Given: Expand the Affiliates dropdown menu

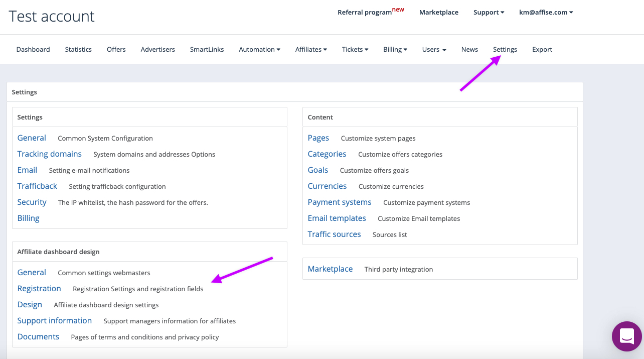Looking at the screenshot, I should 311,49.
